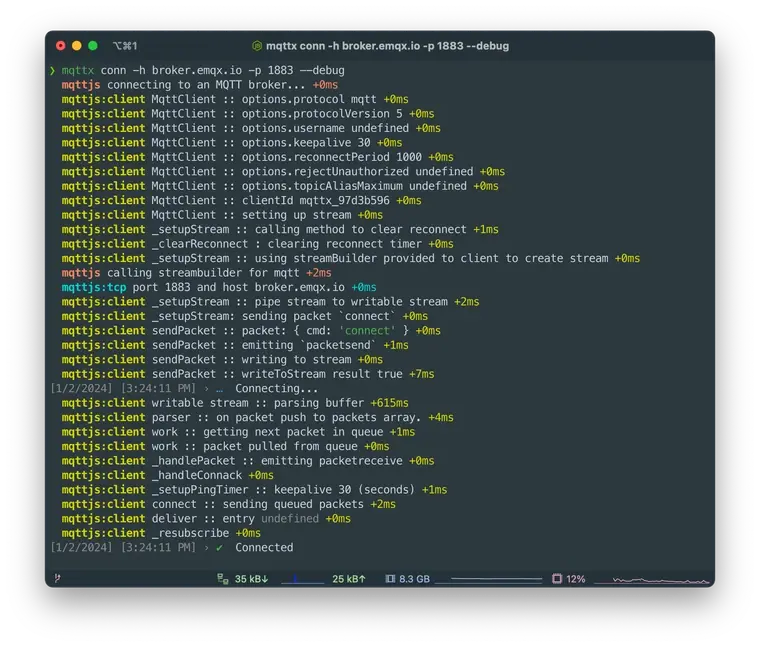Click the Connected status message
The height and width of the screenshot is (647, 760).
tap(264, 548)
